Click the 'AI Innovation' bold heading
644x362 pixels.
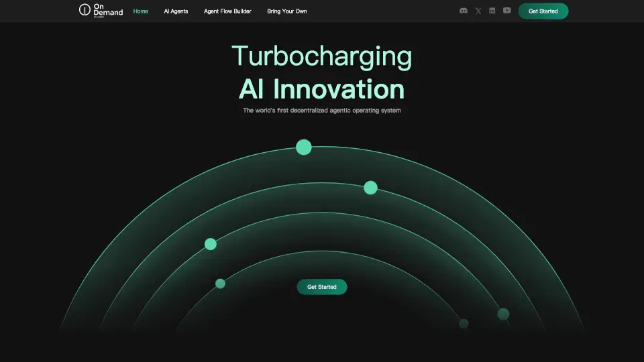pyautogui.click(x=322, y=89)
